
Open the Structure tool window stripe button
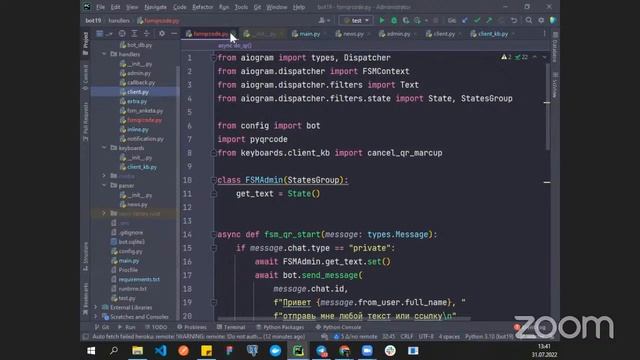click(x=85, y=256)
